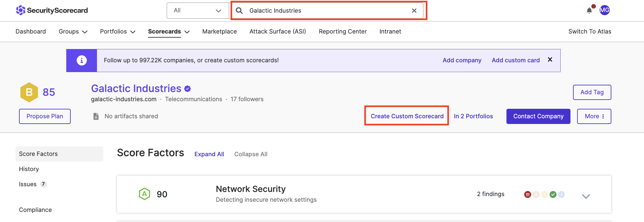Open notifications bell icon

pyautogui.click(x=589, y=10)
